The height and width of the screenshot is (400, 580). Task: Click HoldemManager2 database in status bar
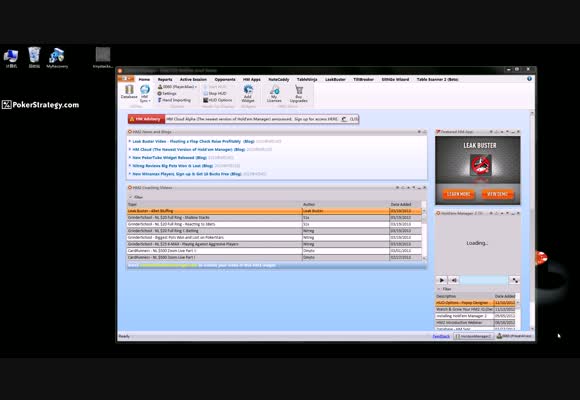(473, 336)
